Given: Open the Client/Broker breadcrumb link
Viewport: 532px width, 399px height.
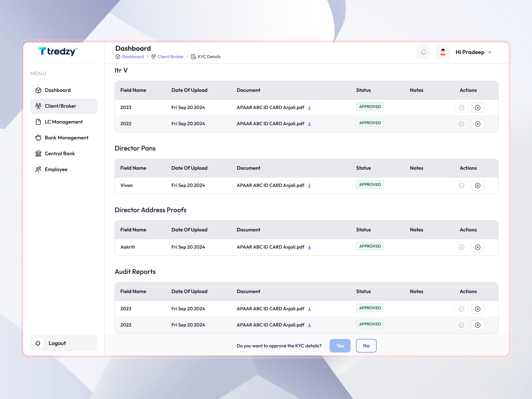Looking at the screenshot, I should click(x=170, y=57).
